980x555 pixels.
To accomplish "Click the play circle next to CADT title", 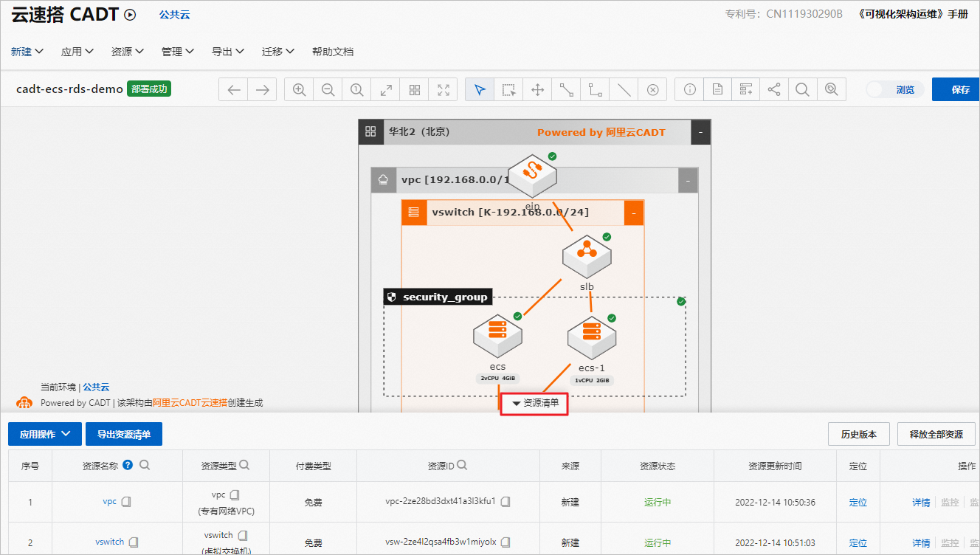I will tap(130, 14).
